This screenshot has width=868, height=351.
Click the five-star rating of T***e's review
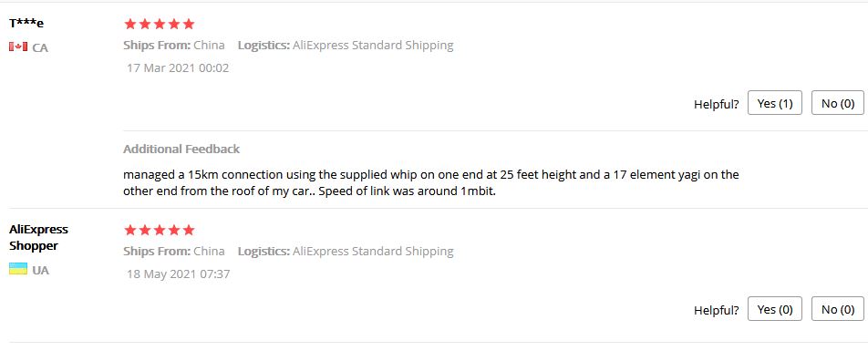click(160, 24)
